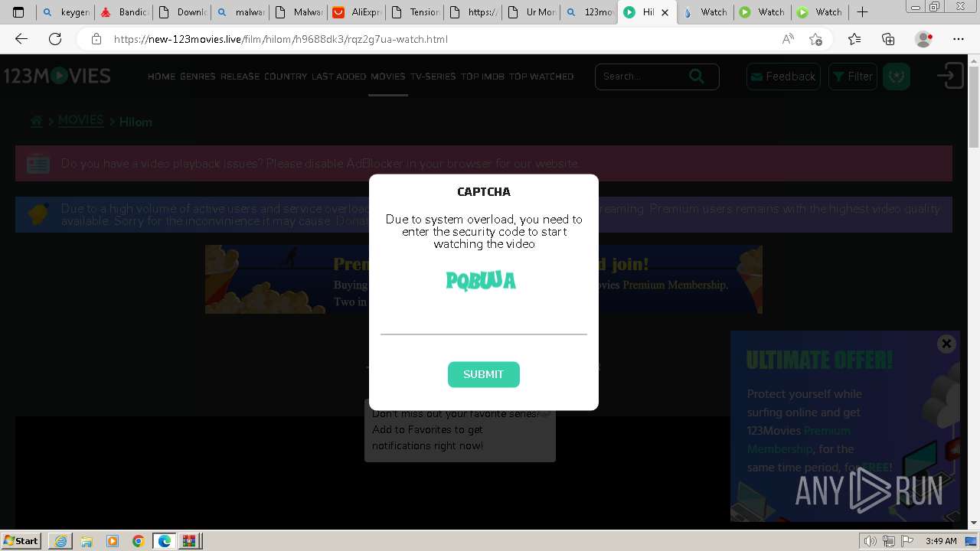Viewport: 980px width, 551px height.
Task: Open File Explorer from taskbar
Action: click(x=87, y=541)
